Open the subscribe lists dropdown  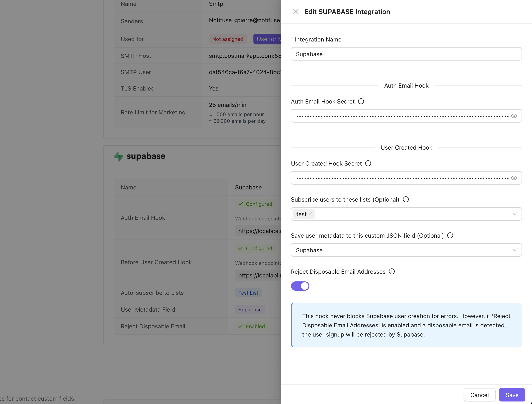(x=515, y=214)
